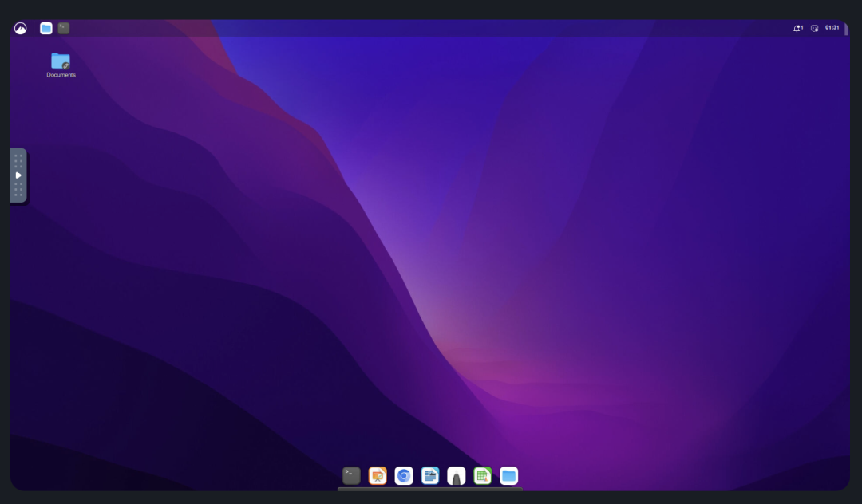Launch the Chromium browser from the dock

click(x=404, y=476)
